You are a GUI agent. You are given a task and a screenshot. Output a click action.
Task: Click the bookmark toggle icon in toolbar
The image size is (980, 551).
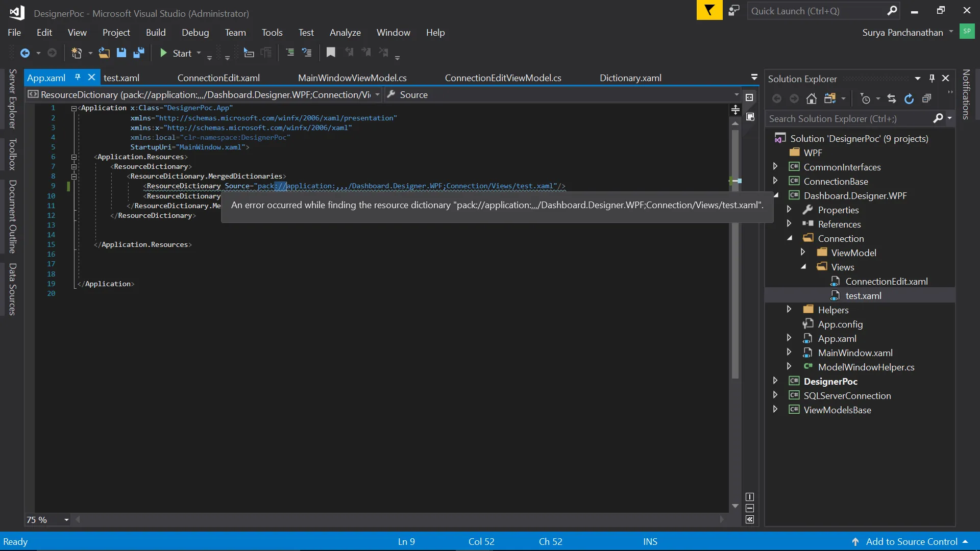pos(331,53)
